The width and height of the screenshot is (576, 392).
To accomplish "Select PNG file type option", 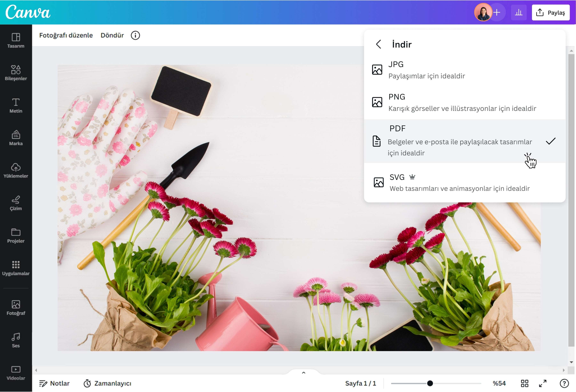I will click(465, 102).
